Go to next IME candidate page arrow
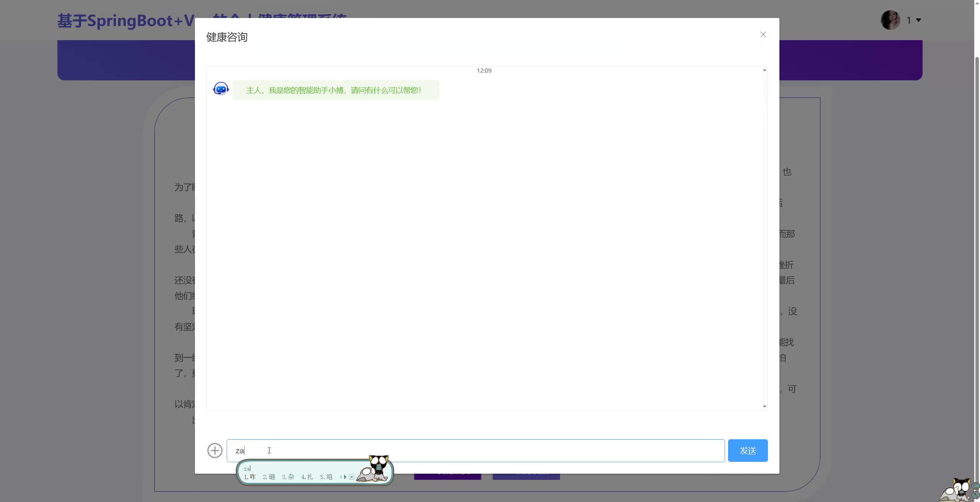The width and height of the screenshot is (980, 502). click(x=345, y=477)
